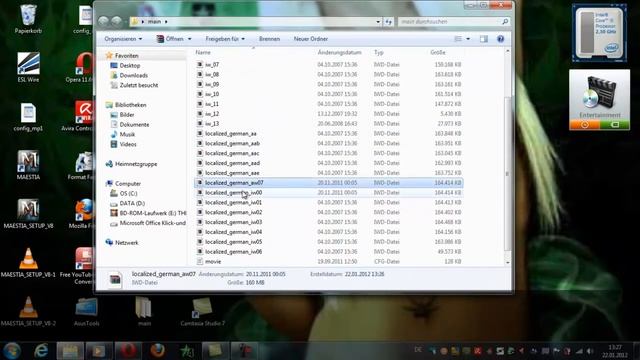Sort by Größe column header
Image resolution: width=640 pixels, height=360 pixels.
(x=438, y=52)
